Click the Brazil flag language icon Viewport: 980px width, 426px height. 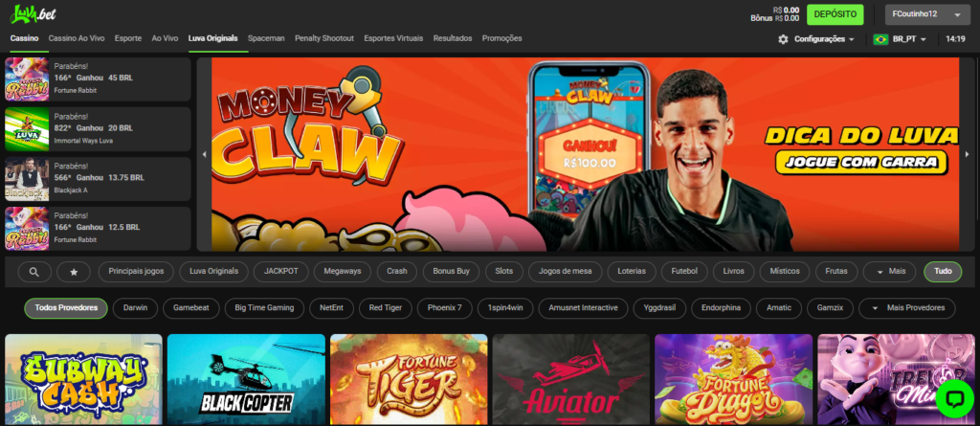(880, 39)
